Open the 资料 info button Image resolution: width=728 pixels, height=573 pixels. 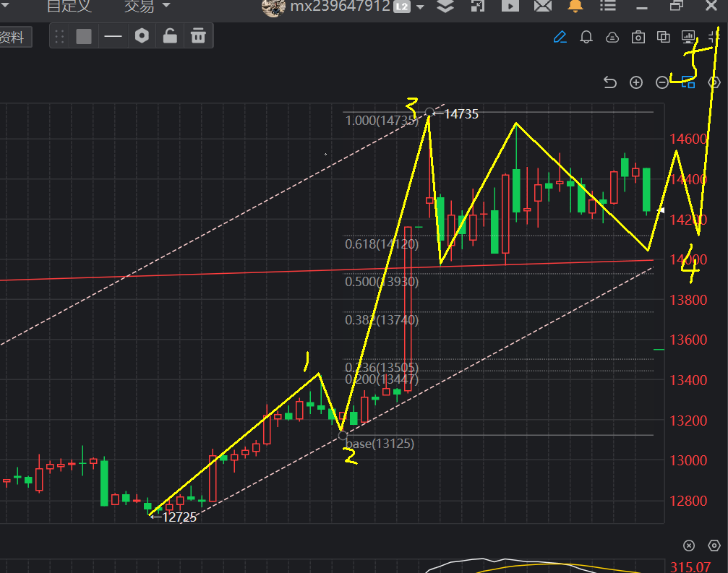point(14,37)
